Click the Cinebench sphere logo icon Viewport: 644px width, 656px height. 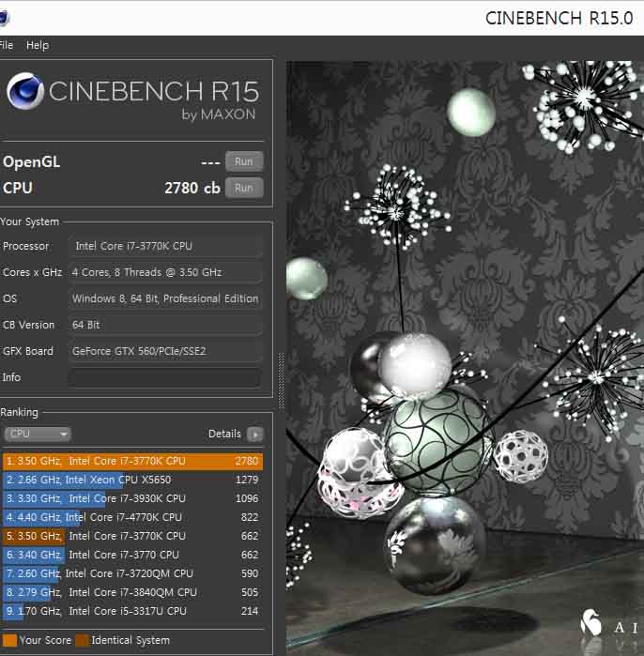[x=25, y=91]
